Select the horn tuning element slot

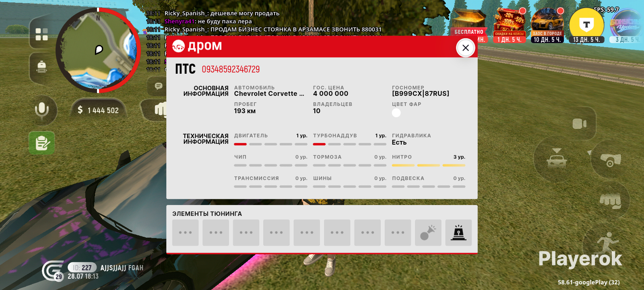point(428,232)
